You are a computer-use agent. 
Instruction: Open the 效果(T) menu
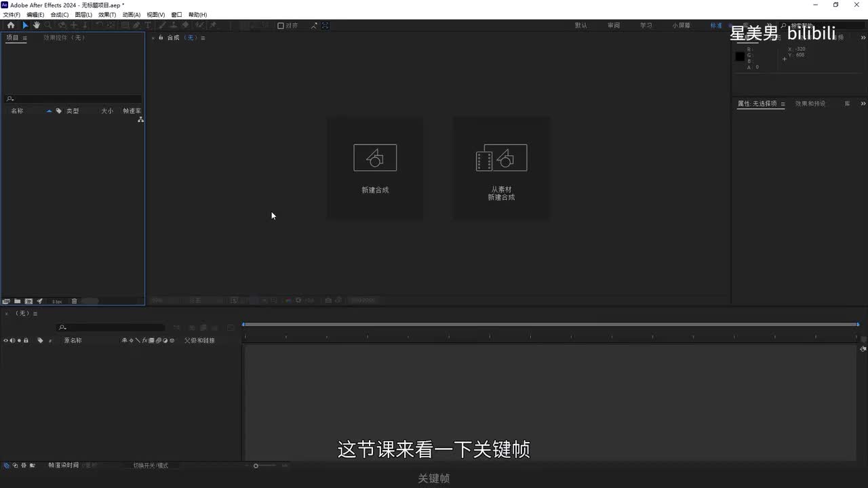[x=107, y=14]
